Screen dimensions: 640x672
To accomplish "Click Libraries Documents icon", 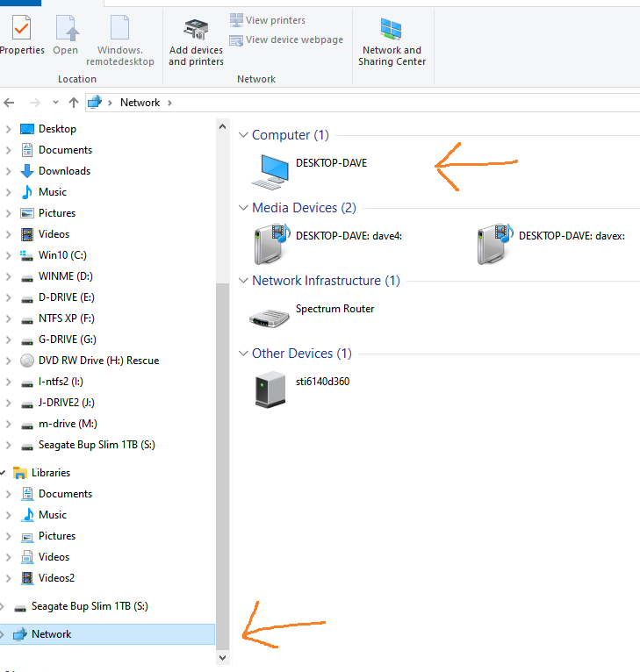I will (27, 494).
